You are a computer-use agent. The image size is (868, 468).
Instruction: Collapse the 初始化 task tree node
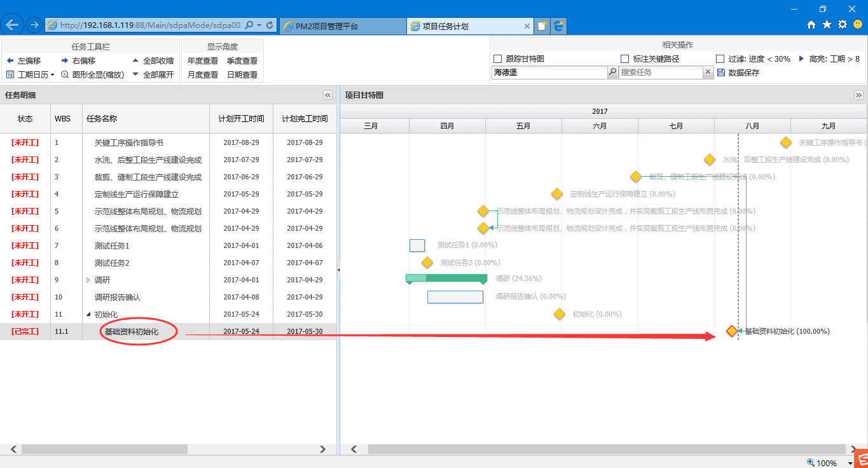coord(88,314)
